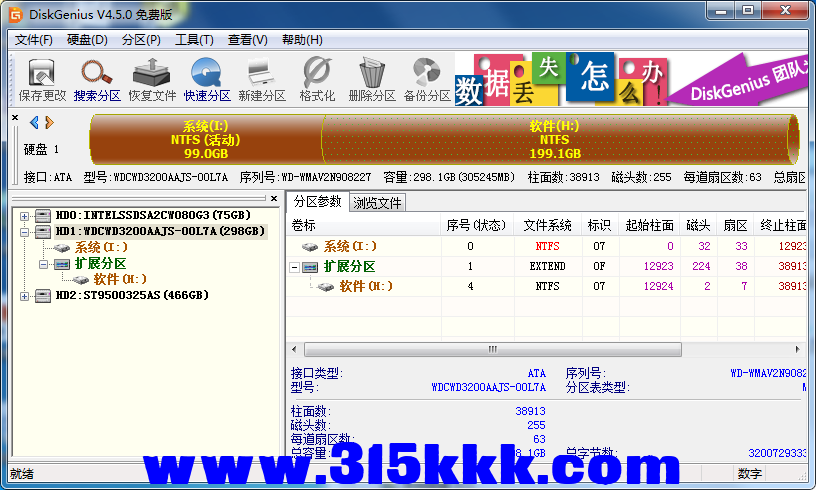
Task: Collapse the 扩展分区 node in tree
Action: (43, 264)
